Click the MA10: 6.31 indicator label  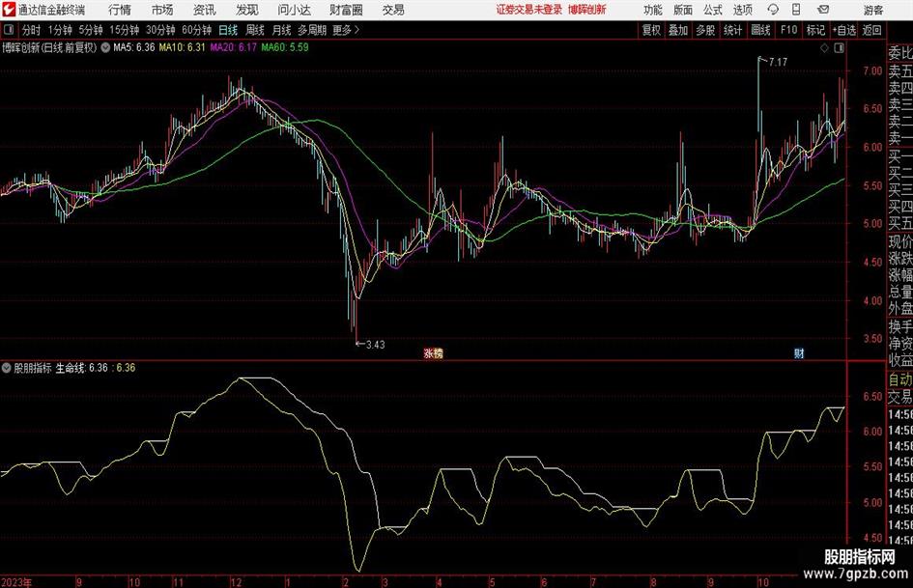(x=183, y=47)
